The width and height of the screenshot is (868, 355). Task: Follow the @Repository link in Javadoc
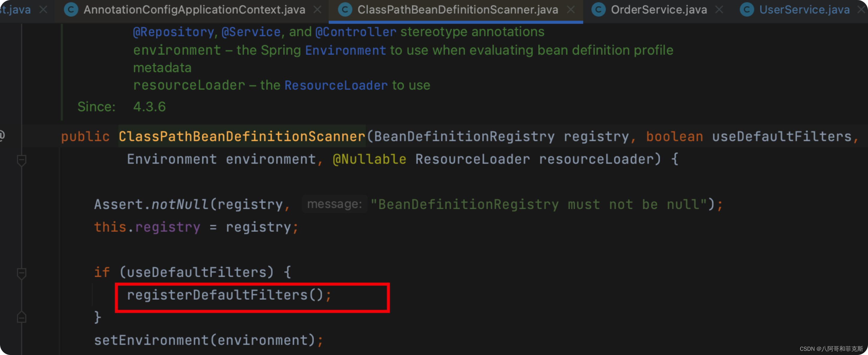click(x=174, y=32)
